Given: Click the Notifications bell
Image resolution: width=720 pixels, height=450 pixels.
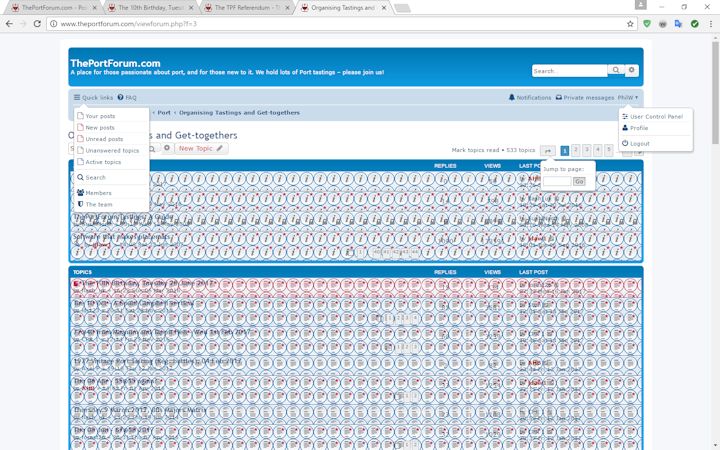Looking at the screenshot, I should 530,98.
